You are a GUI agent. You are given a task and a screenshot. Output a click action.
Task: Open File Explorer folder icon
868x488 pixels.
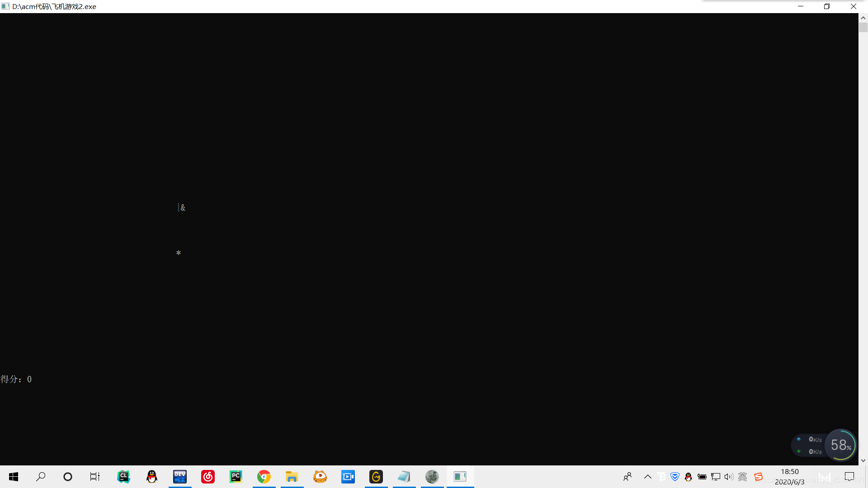tap(292, 477)
